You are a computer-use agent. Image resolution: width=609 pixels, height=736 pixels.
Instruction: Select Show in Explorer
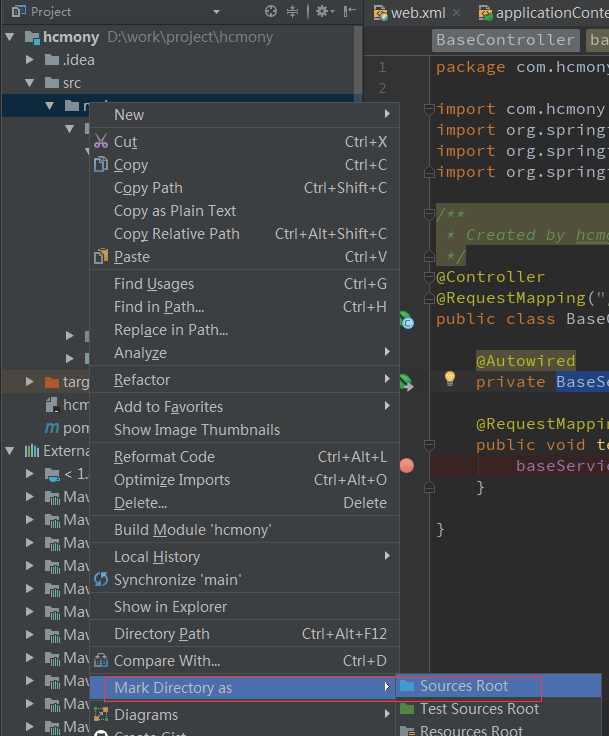point(244,606)
